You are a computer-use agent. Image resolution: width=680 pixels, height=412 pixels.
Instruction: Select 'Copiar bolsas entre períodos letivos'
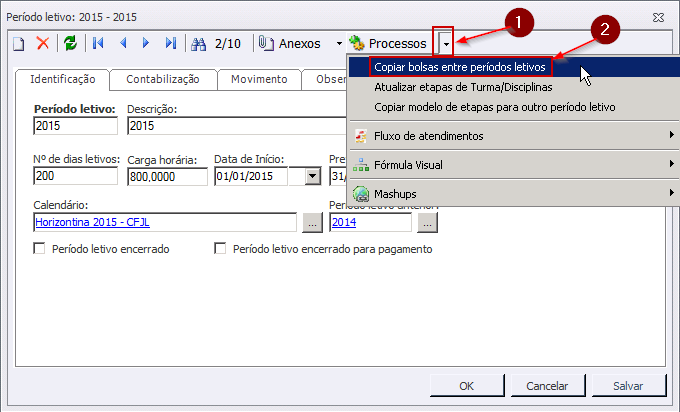pos(459,66)
